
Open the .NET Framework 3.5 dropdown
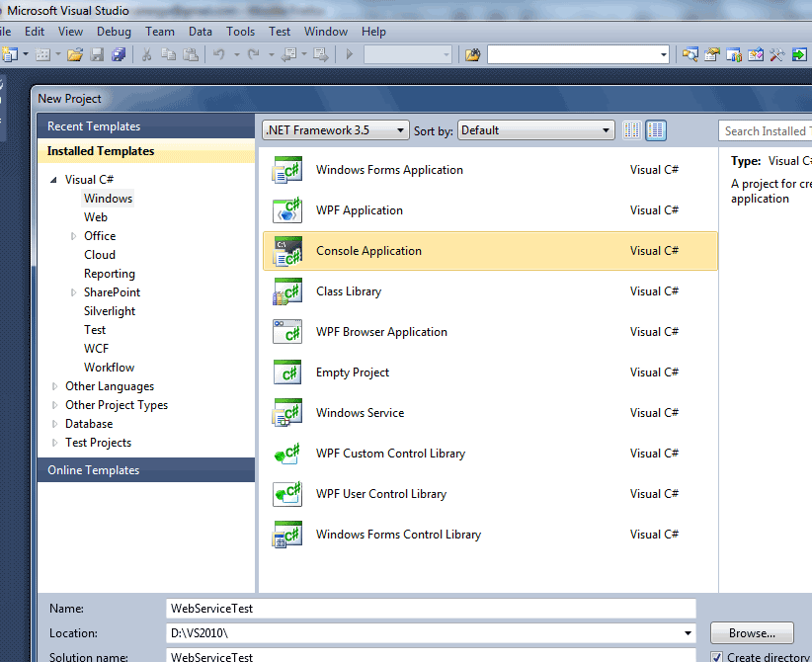(336, 130)
